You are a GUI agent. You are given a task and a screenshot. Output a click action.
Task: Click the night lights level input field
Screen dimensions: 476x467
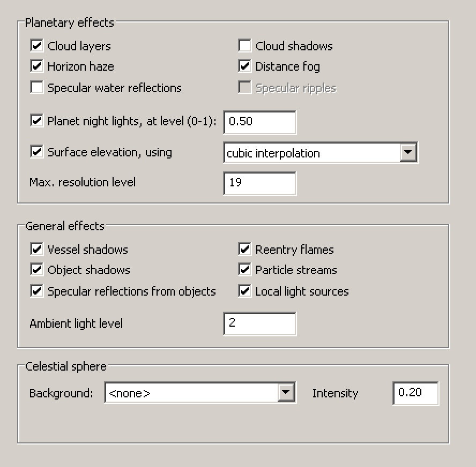[259, 122]
